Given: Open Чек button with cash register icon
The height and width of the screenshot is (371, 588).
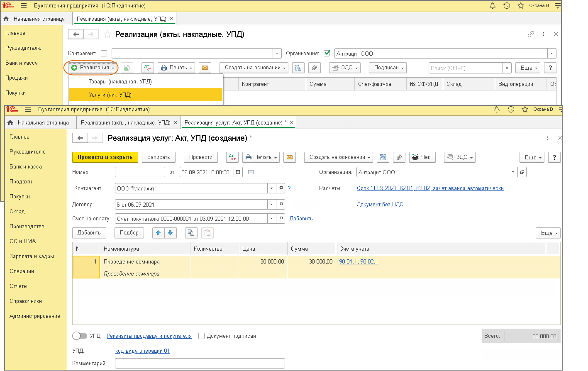Looking at the screenshot, I should pos(422,157).
